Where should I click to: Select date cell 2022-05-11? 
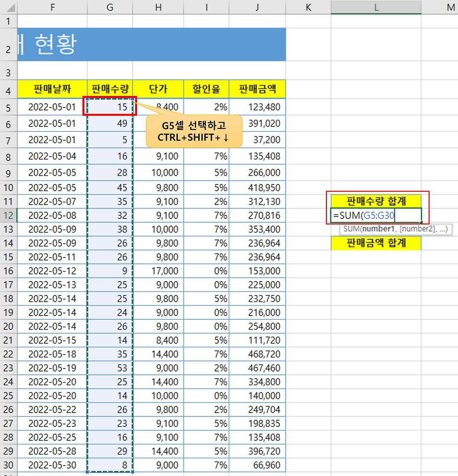52,257
